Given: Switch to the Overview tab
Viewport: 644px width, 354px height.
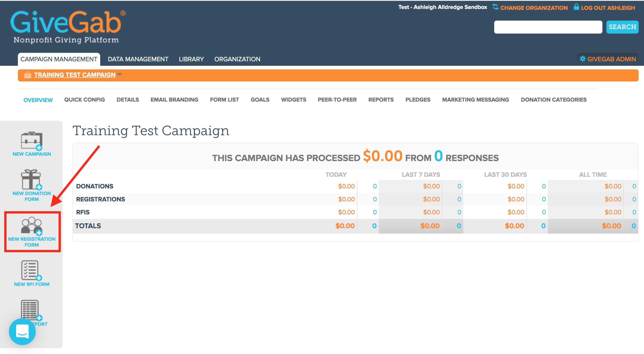Looking at the screenshot, I should click(x=38, y=100).
